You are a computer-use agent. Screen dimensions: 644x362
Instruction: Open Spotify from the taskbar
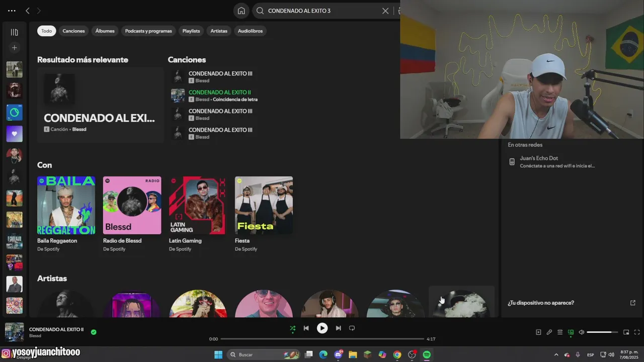427,355
